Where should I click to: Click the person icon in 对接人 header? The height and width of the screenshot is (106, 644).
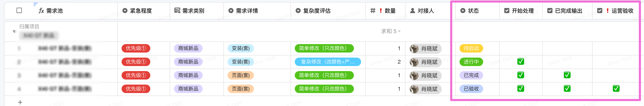[413, 11]
